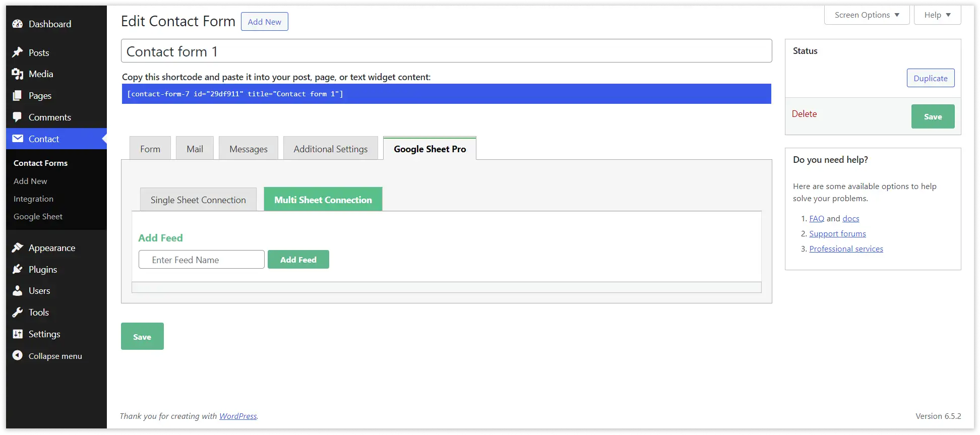Click the Appearance paintbrush icon
The image size is (980, 435).
point(18,248)
